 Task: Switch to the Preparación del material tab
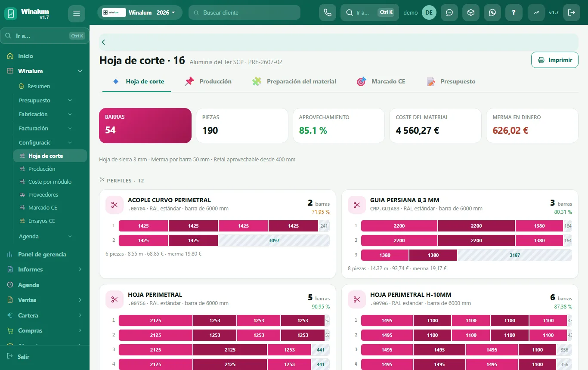[294, 81]
